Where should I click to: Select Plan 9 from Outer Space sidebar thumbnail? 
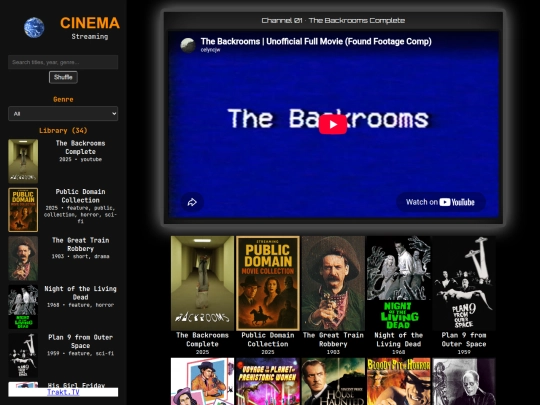(23, 355)
